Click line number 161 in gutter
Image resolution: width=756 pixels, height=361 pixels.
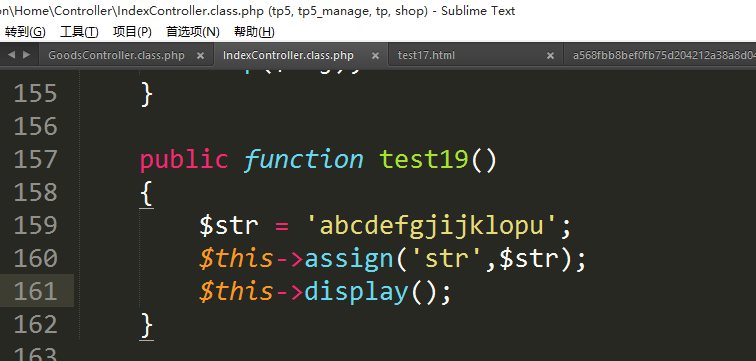click(36, 291)
